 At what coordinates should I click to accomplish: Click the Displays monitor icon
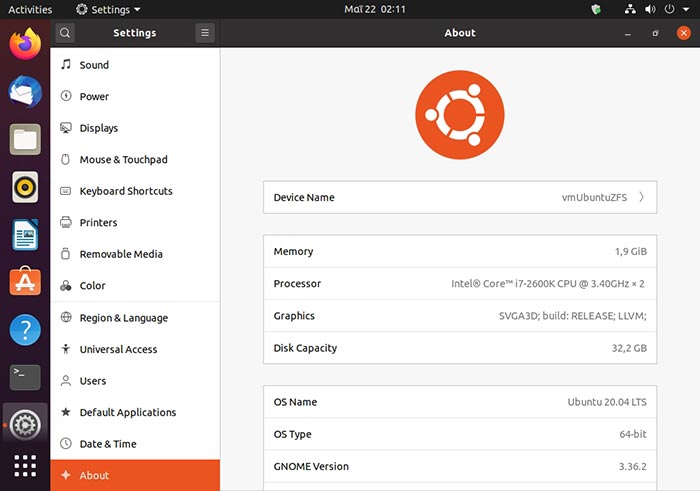click(x=66, y=128)
